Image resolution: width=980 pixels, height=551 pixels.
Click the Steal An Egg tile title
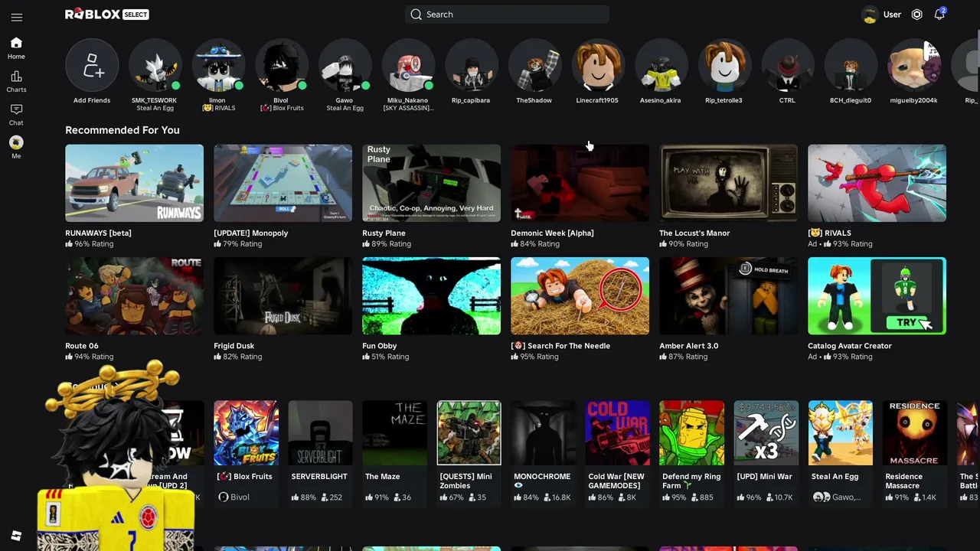pyautogui.click(x=835, y=476)
